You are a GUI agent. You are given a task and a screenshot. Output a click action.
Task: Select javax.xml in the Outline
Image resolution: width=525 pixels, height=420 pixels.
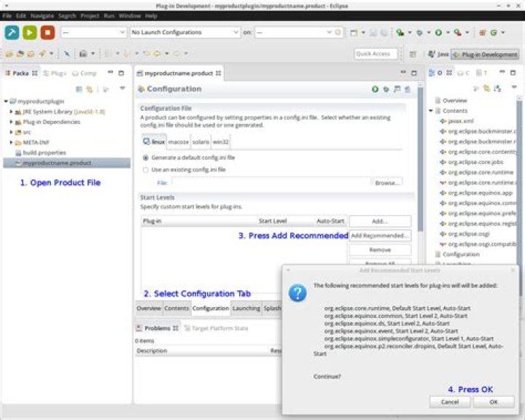457,121
